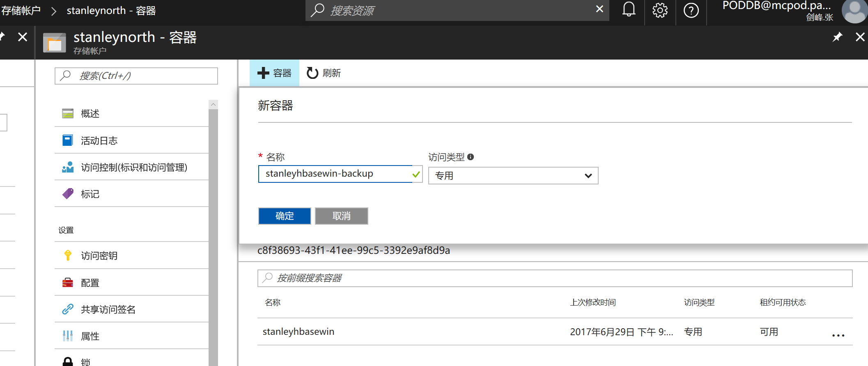868x366 pixels.
Task: Add a new container with 容器 button
Action: [274, 73]
